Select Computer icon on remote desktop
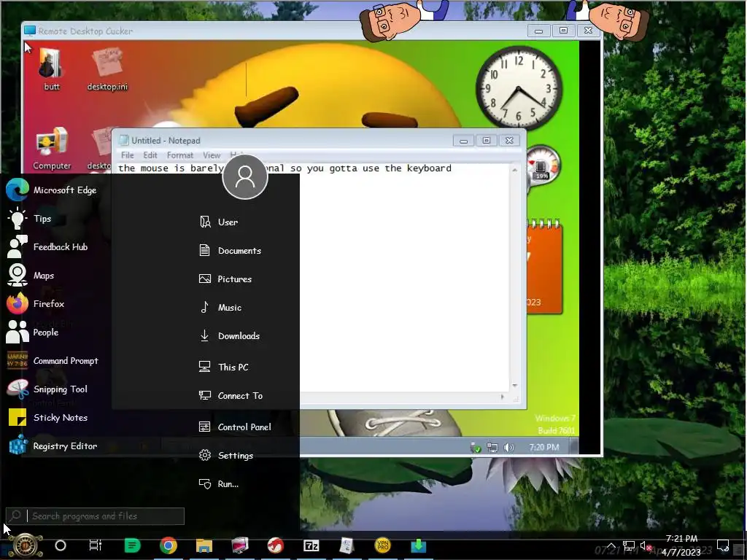The height and width of the screenshot is (560, 747). point(52,149)
